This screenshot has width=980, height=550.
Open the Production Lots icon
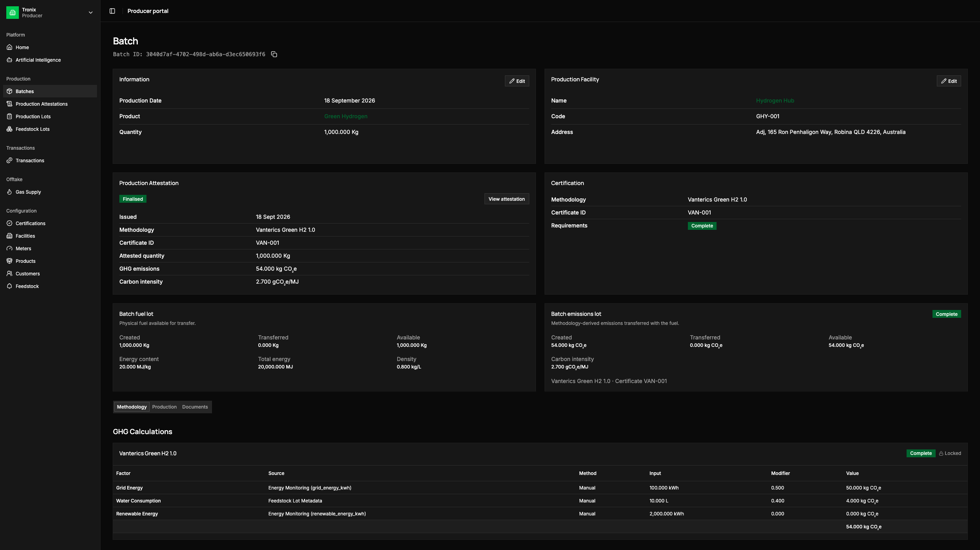pyautogui.click(x=9, y=116)
